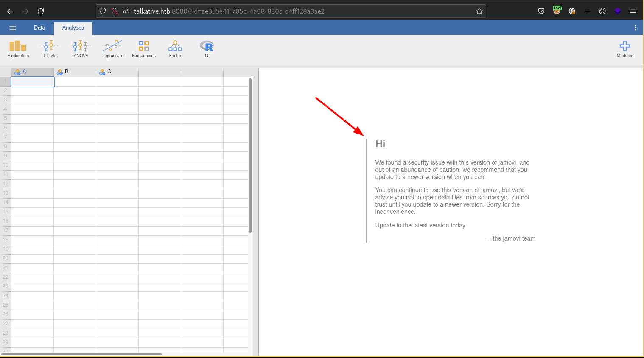Go back to previous page
This screenshot has height=358, width=644.
click(10, 11)
